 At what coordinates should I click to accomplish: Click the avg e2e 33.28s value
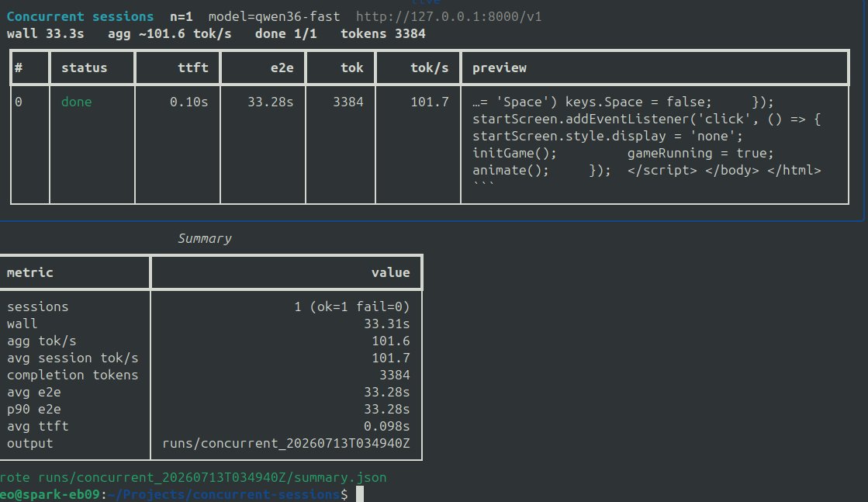point(387,393)
